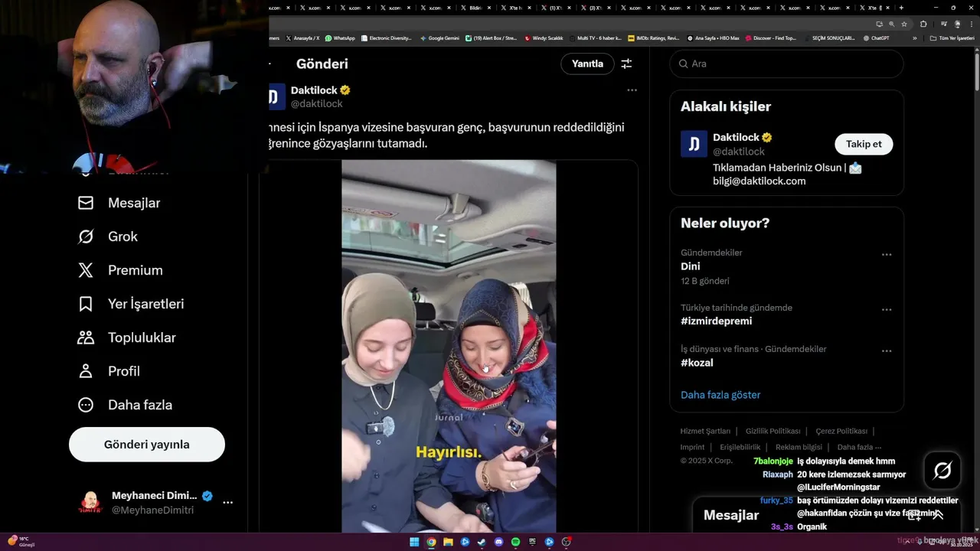Open Erişilebilirlik footer link
The width and height of the screenshot is (980, 551).
click(740, 447)
